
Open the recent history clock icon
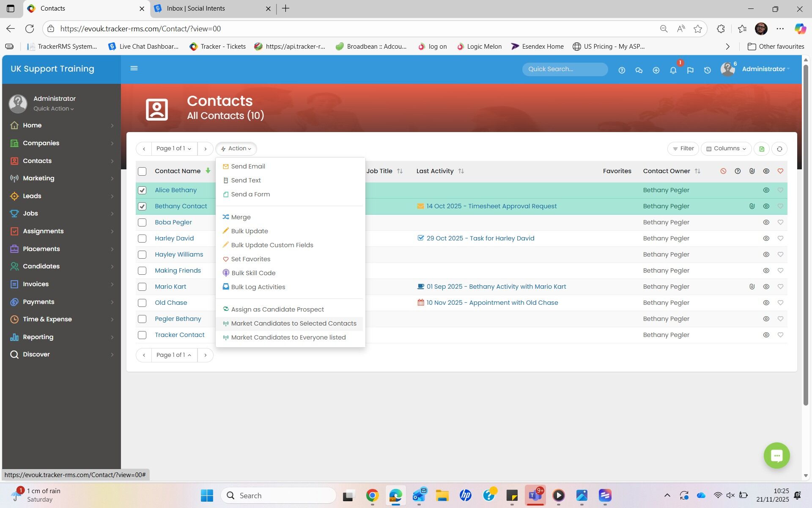pyautogui.click(x=707, y=70)
